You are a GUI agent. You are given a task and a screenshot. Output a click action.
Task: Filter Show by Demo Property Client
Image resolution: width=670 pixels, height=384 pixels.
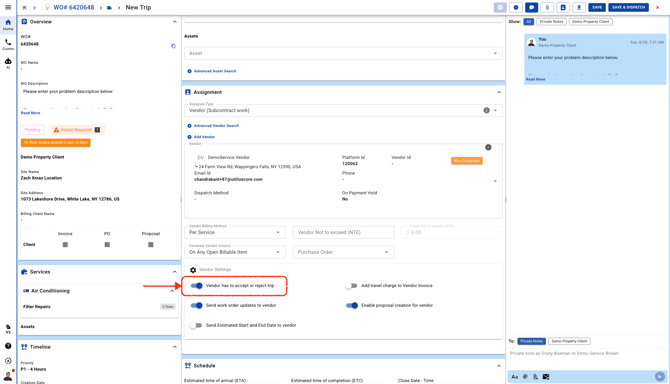tap(591, 22)
